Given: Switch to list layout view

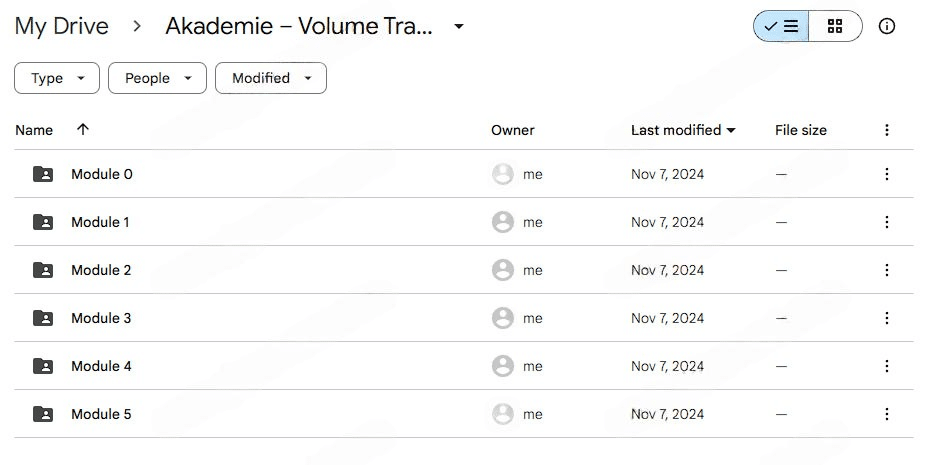Looking at the screenshot, I should [781, 27].
